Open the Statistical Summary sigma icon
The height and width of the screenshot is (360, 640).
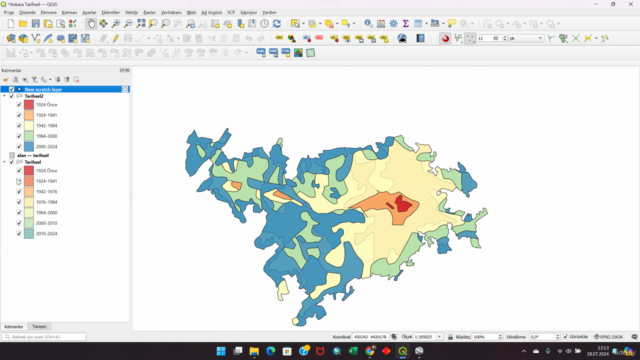click(x=405, y=24)
